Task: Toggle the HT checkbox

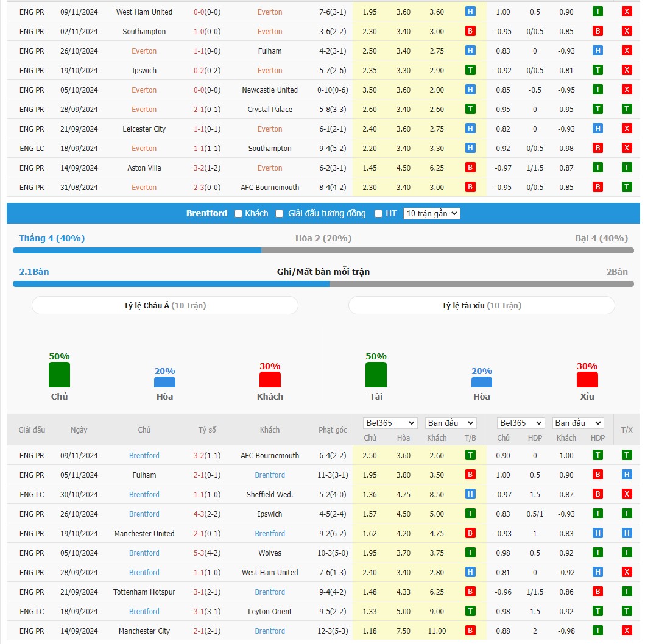Action: click(x=378, y=214)
